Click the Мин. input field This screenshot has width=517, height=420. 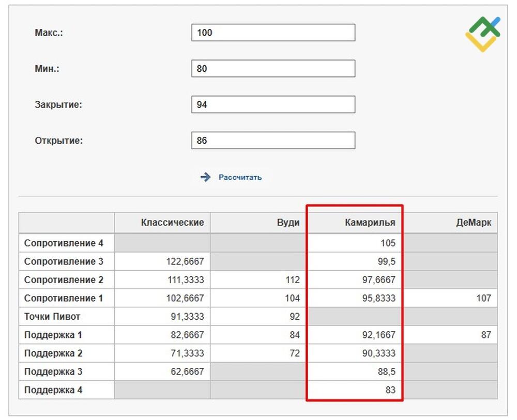(273, 68)
